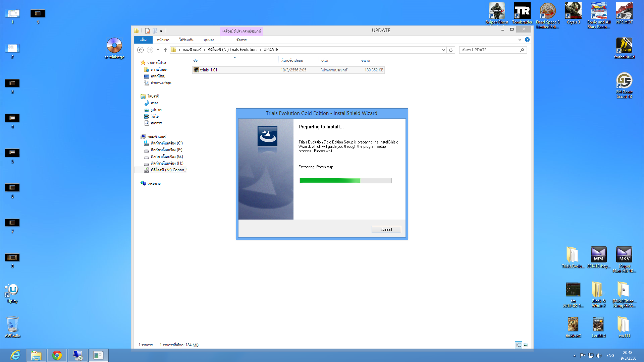Open Internet Explorer from taskbar

15,355
